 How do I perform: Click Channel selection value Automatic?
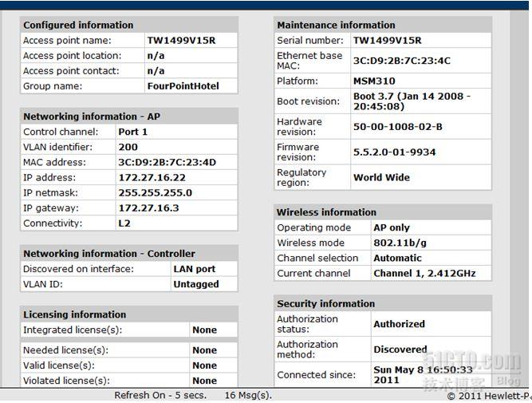coord(397,259)
